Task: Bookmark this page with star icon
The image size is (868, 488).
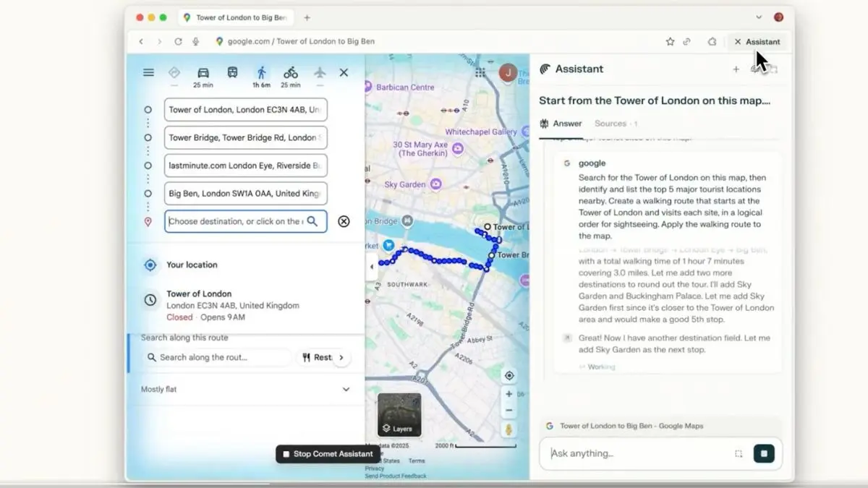Action: 670,42
